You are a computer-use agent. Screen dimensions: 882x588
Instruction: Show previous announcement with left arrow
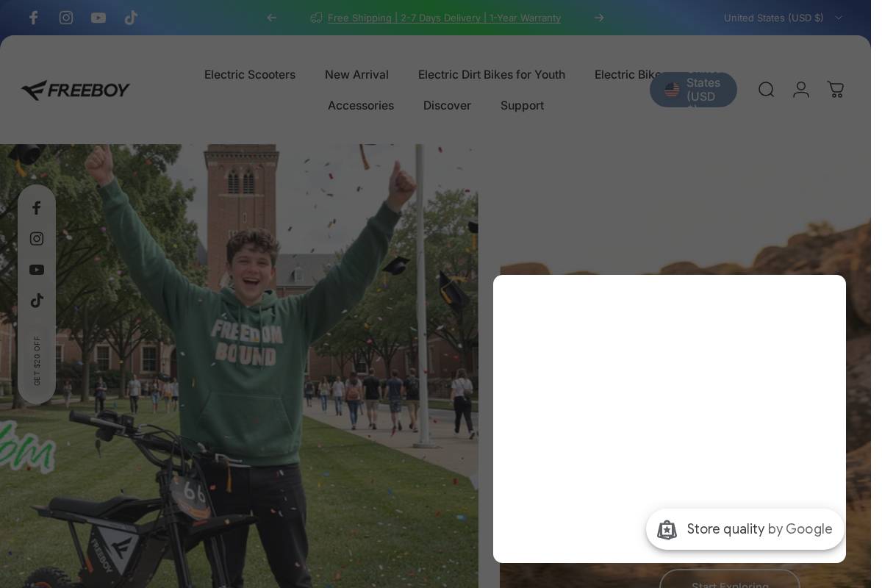pos(272,18)
